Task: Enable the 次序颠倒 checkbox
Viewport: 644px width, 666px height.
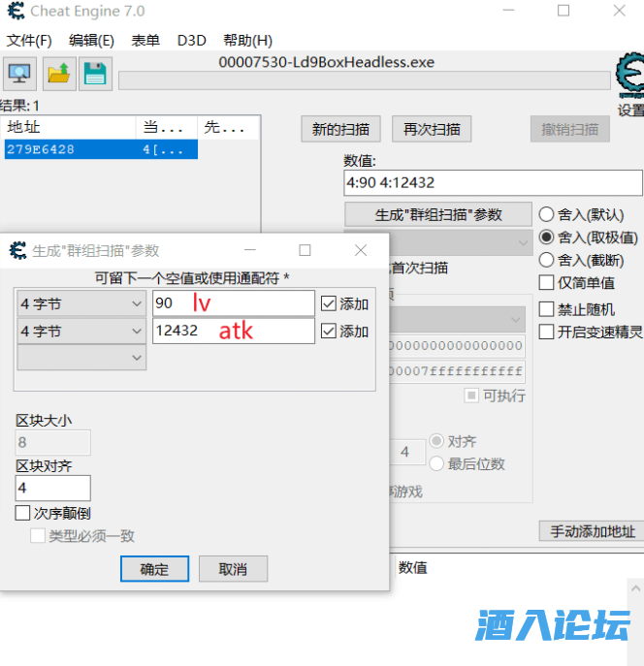Action: pos(23,513)
